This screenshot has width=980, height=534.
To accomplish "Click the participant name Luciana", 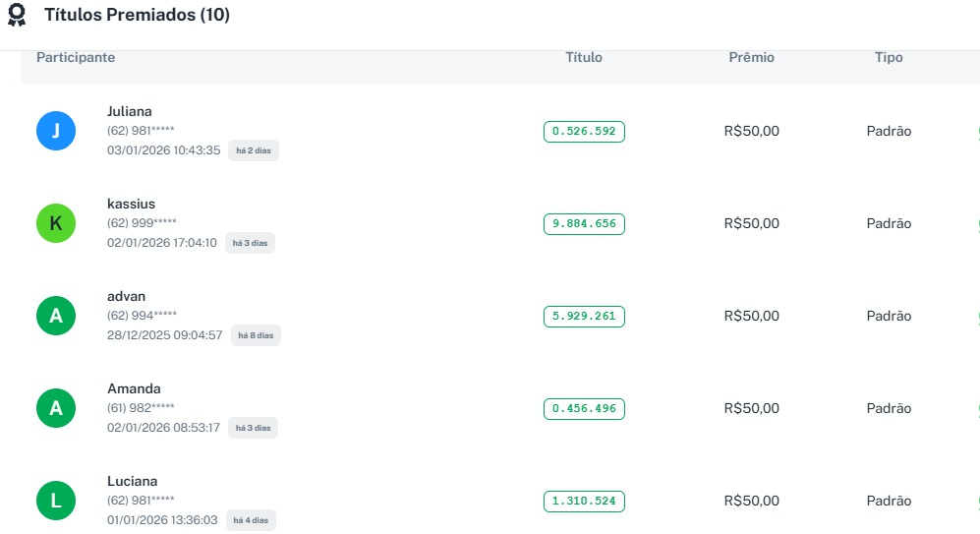I will click(132, 481).
